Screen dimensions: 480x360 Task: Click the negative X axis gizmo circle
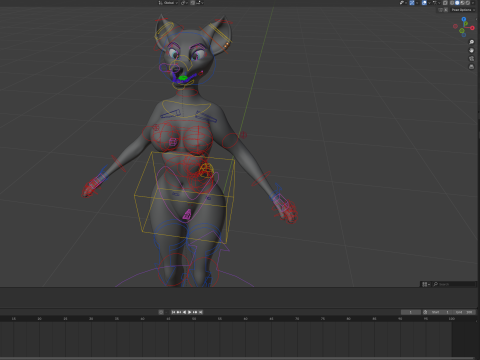coord(455,26)
